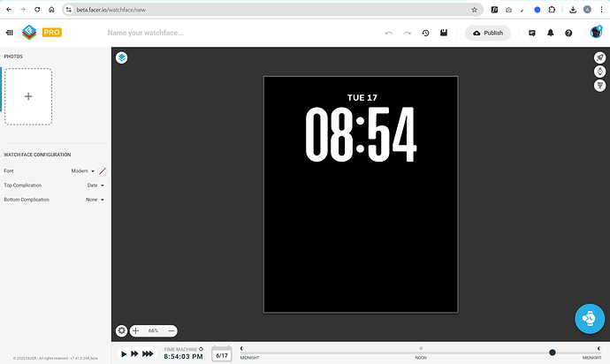The height and width of the screenshot is (364, 610).
Task: Open the browser three-dot menu
Action: (x=601, y=10)
